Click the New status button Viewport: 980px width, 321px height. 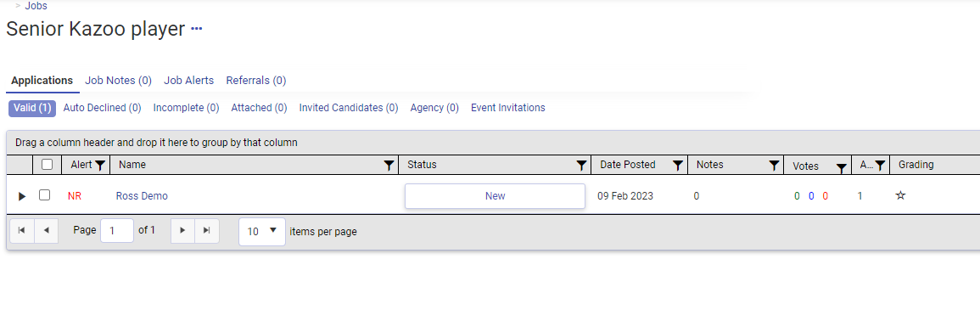495,196
